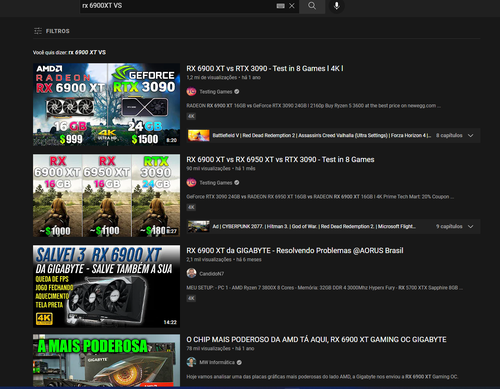Open RX 6900 XT vs 6950 XT thumbnail
500x389 pixels.
coord(106,195)
